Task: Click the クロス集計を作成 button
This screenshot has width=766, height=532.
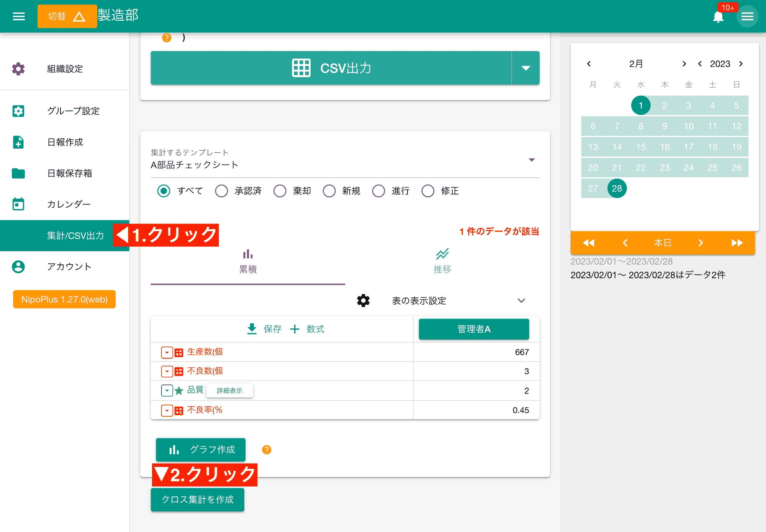Action: [x=198, y=499]
